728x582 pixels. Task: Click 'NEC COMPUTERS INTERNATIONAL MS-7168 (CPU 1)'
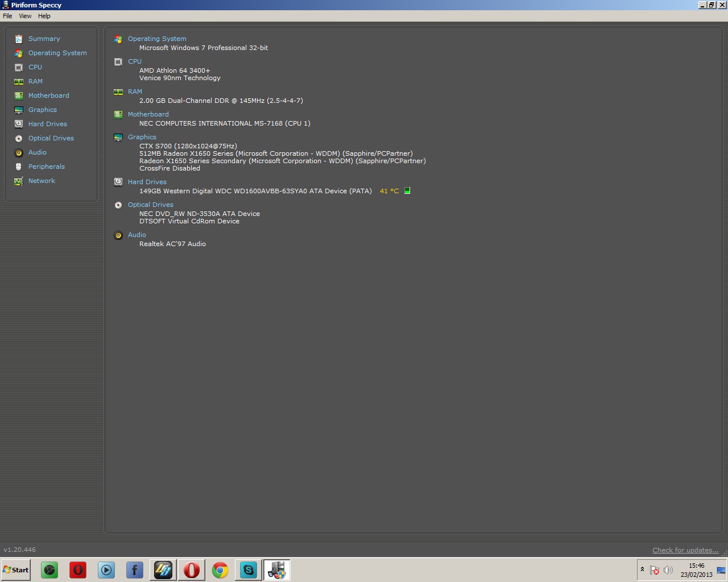pyautogui.click(x=225, y=123)
